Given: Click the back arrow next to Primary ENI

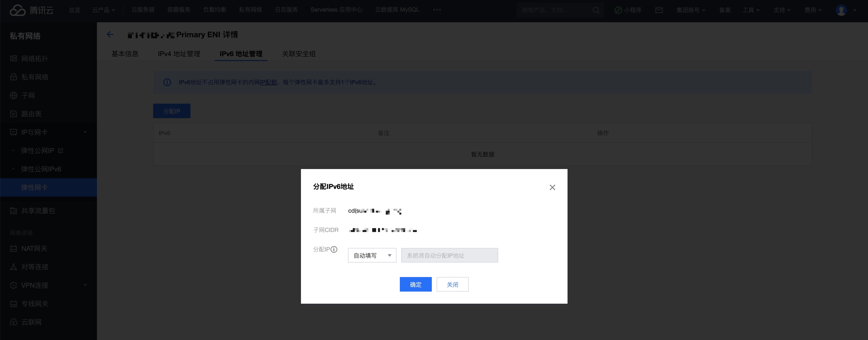Looking at the screenshot, I should pyautogui.click(x=110, y=34).
